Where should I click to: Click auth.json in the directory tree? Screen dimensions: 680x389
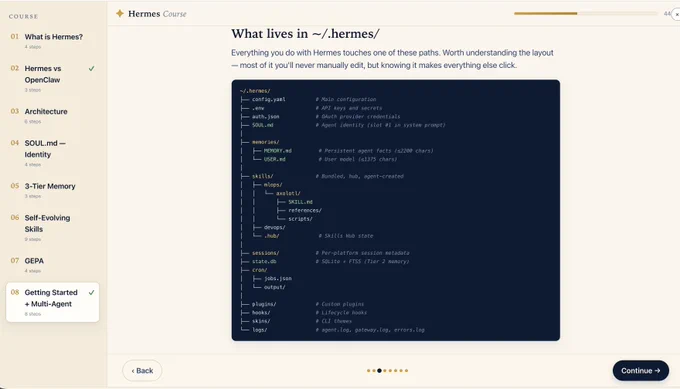pos(265,117)
